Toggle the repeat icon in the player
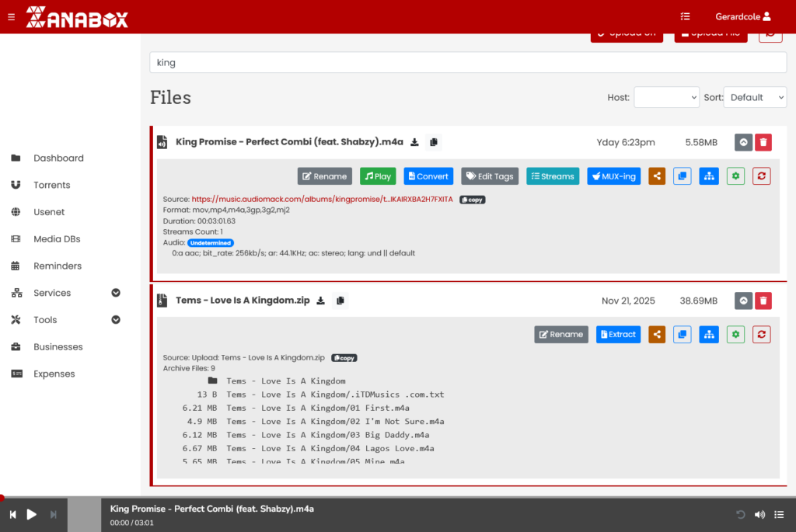This screenshot has width=796, height=532. pyautogui.click(x=739, y=514)
